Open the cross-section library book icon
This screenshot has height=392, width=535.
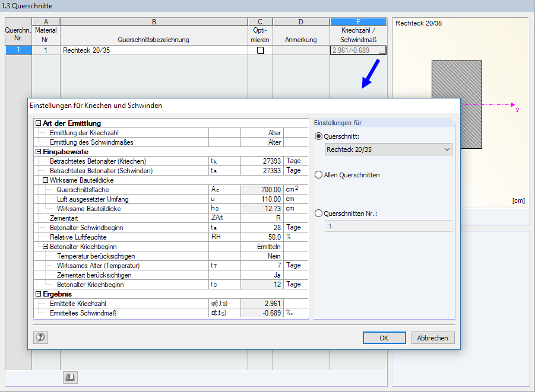click(70, 377)
